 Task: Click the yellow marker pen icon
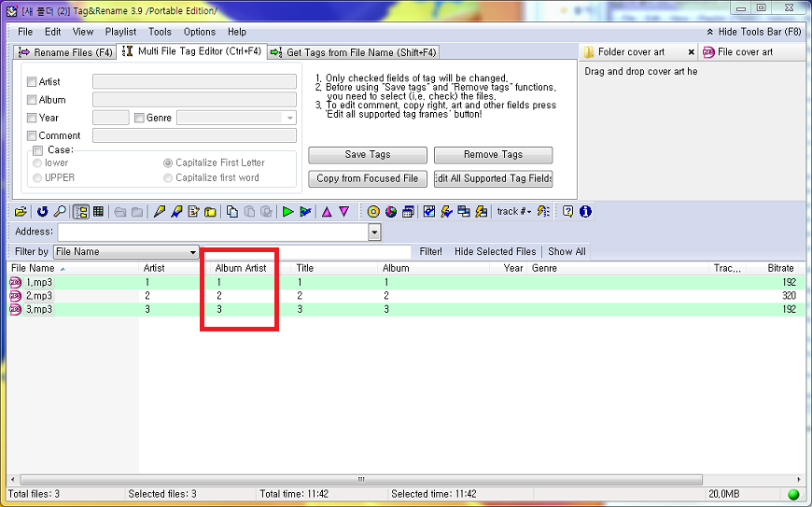(160, 211)
